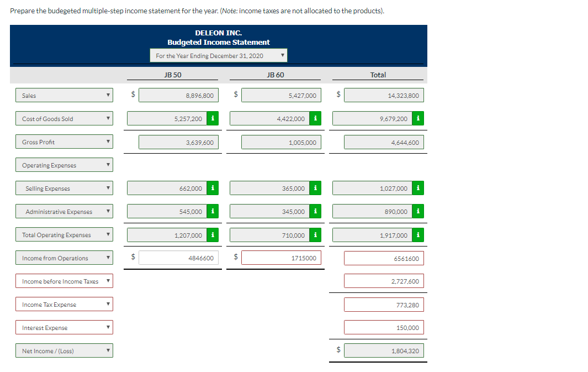The height and width of the screenshot is (372, 588).
Task: Click the Total Sales field 14,323,800
Action: (x=384, y=95)
